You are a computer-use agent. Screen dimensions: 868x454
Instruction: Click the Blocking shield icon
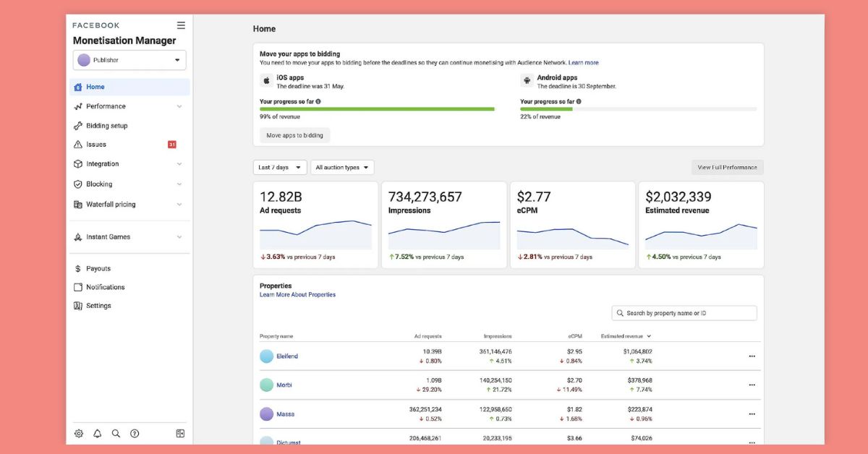78,184
